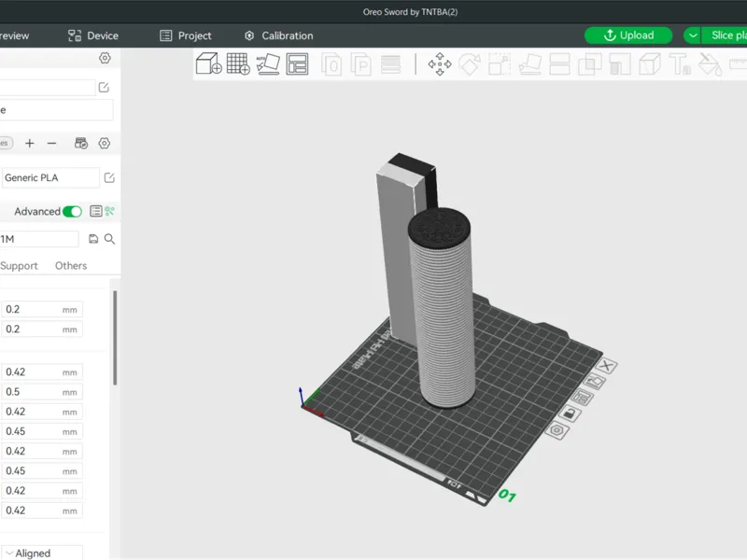Search process settings with magnifier icon
The image size is (747, 560).
tap(109, 239)
